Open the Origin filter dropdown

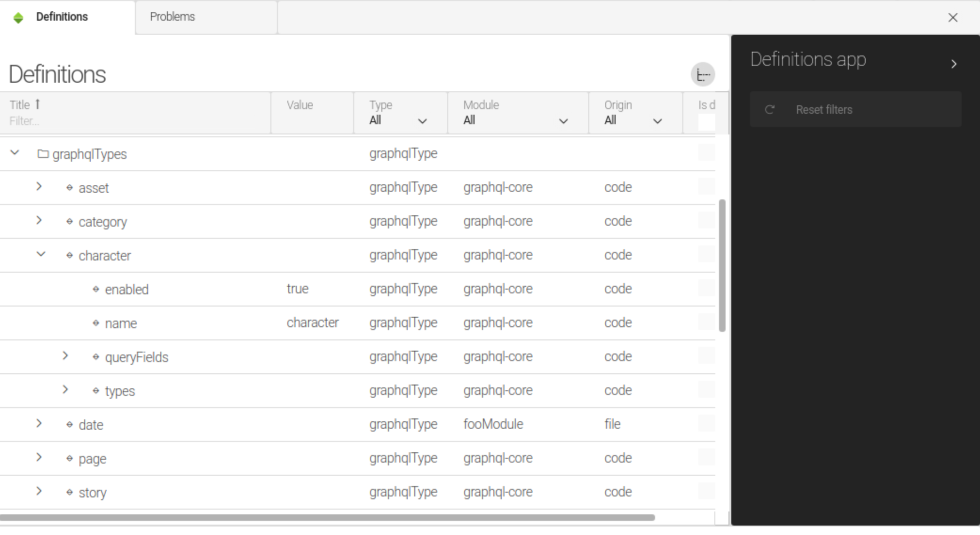pos(656,120)
